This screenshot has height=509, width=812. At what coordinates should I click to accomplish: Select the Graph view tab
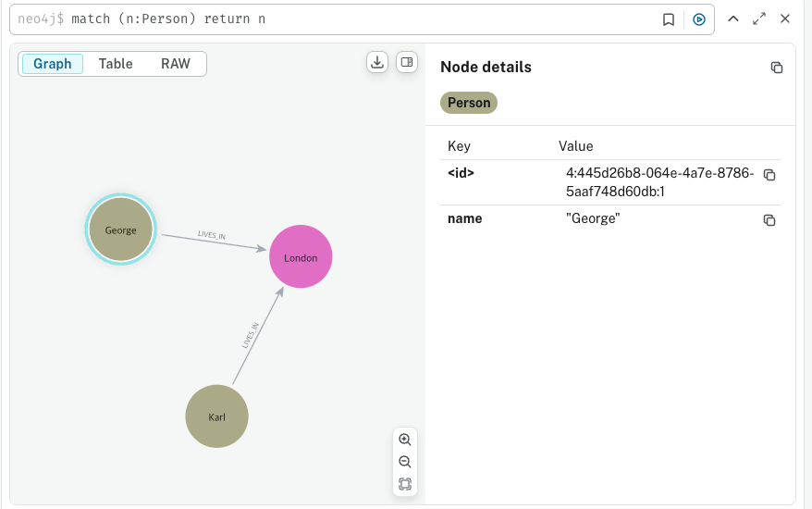[53, 64]
